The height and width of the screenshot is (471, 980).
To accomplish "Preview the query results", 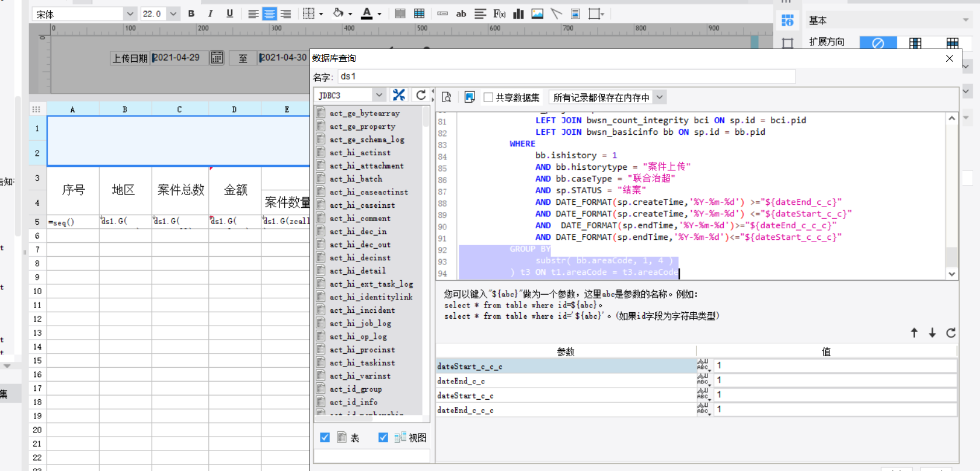I will 447,97.
